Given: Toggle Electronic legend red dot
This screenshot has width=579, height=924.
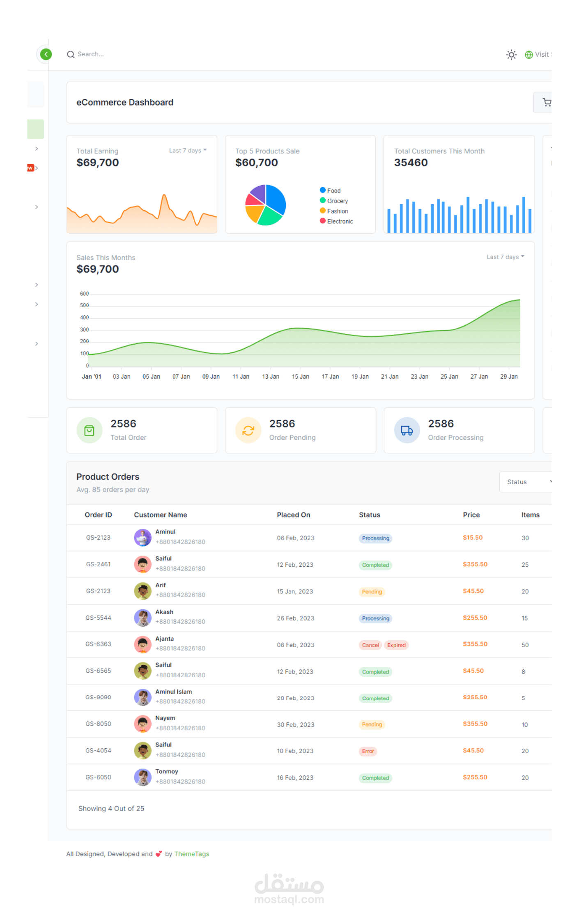Looking at the screenshot, I should [323, 221].
